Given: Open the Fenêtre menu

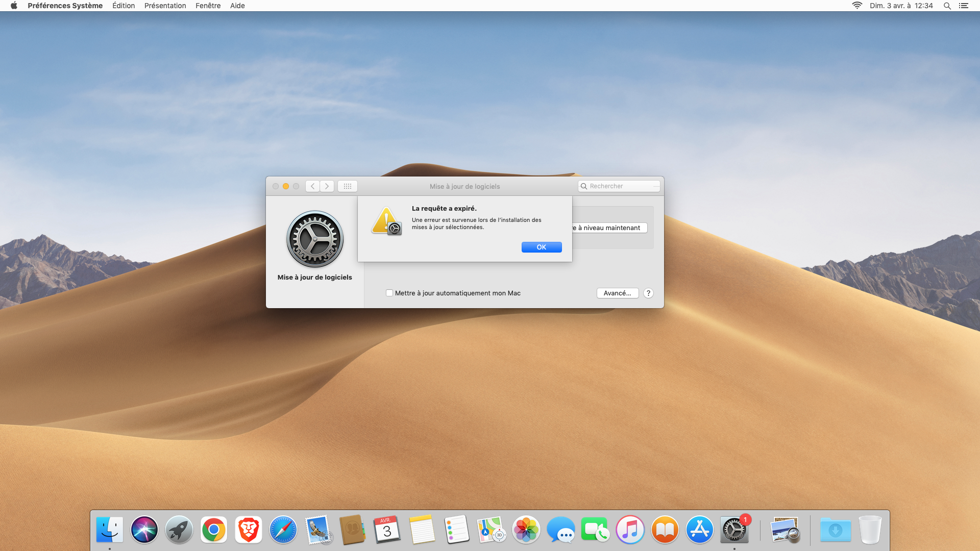Looking at the screenshot, I should tap(208, 6).
